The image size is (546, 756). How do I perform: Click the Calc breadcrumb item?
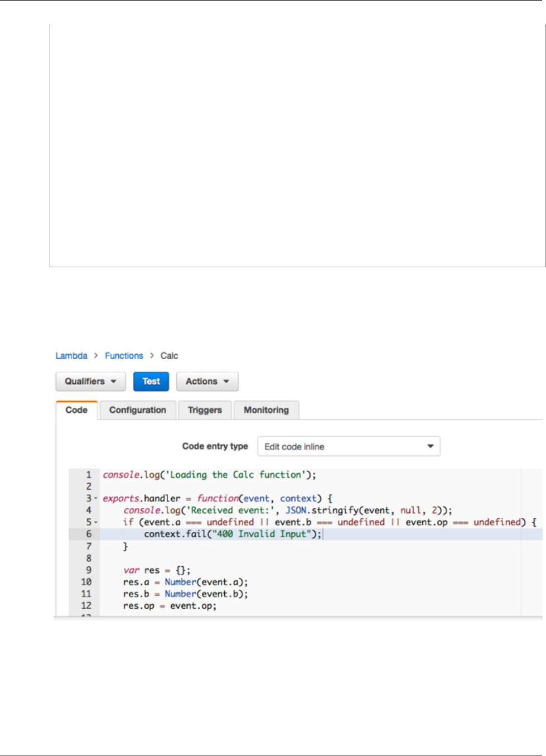tap(169, 356)
